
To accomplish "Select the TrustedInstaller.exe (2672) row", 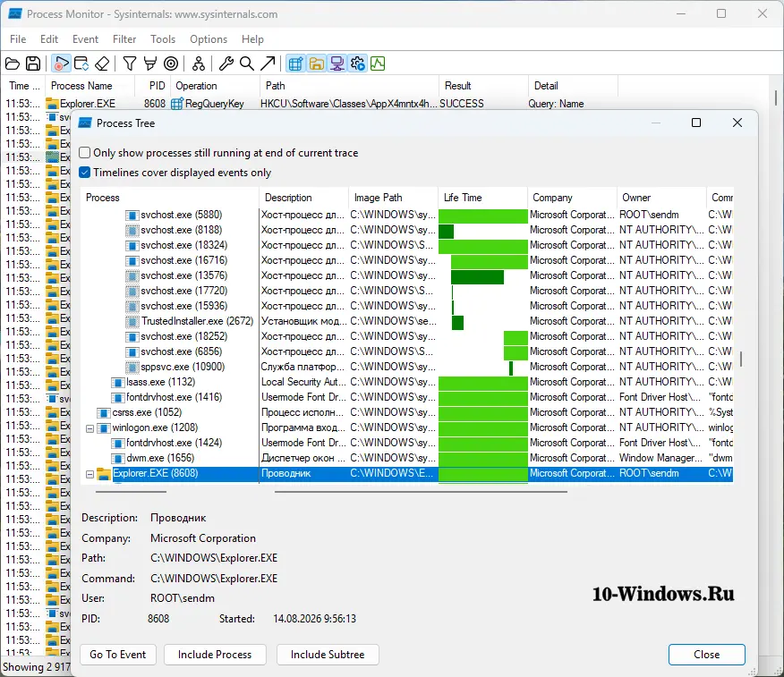I will 407,321.
